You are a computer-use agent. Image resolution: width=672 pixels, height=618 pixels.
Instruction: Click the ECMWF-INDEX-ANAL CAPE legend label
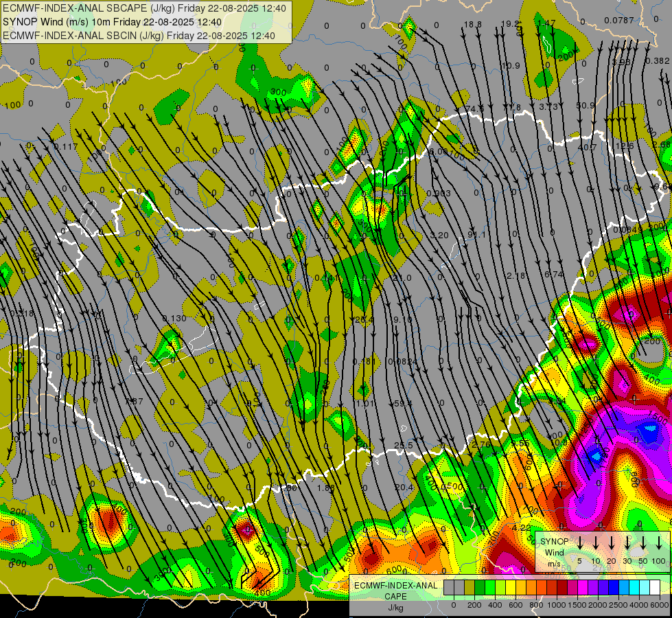(395, 591)
